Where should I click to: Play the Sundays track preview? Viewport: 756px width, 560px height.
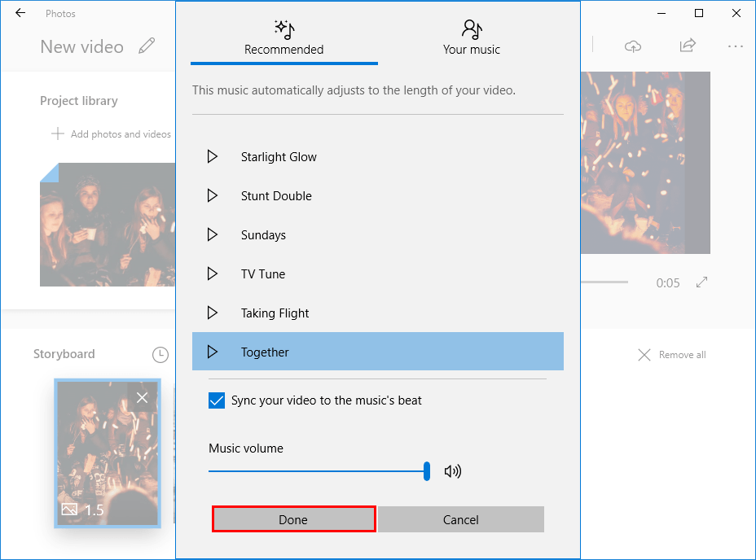click(x=213, y=234)
